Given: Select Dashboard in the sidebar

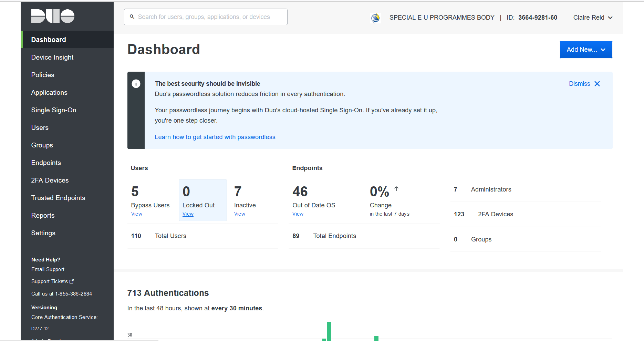Looking at the screenshot, I should 67,40.
